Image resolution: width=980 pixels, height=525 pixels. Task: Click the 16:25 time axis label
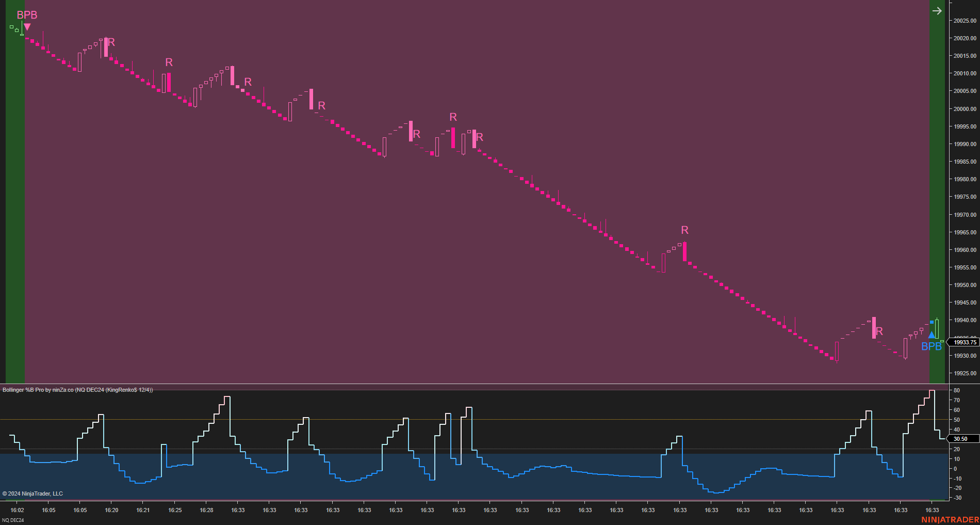tap(175, 510)
